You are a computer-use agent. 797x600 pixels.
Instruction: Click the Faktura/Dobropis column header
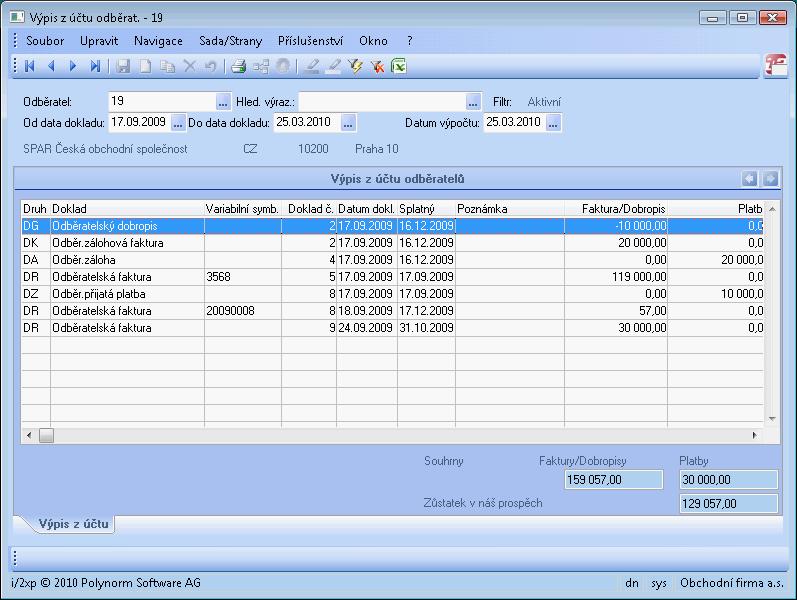click(616, 208)
